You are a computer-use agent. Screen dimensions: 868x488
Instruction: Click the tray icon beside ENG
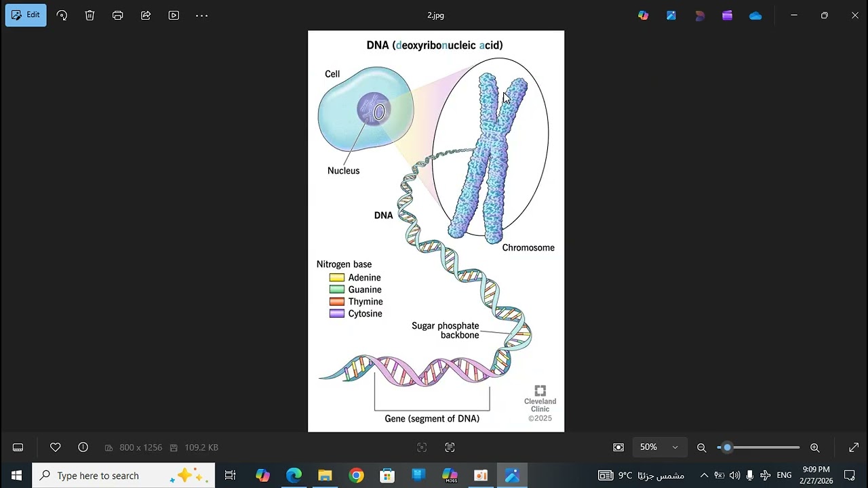(x=766, y=475)
